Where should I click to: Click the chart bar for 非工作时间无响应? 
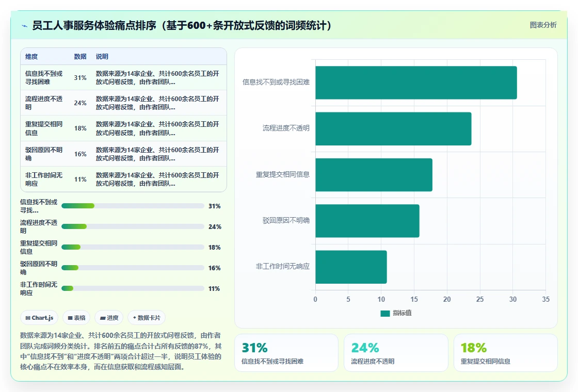coord(351,267)
